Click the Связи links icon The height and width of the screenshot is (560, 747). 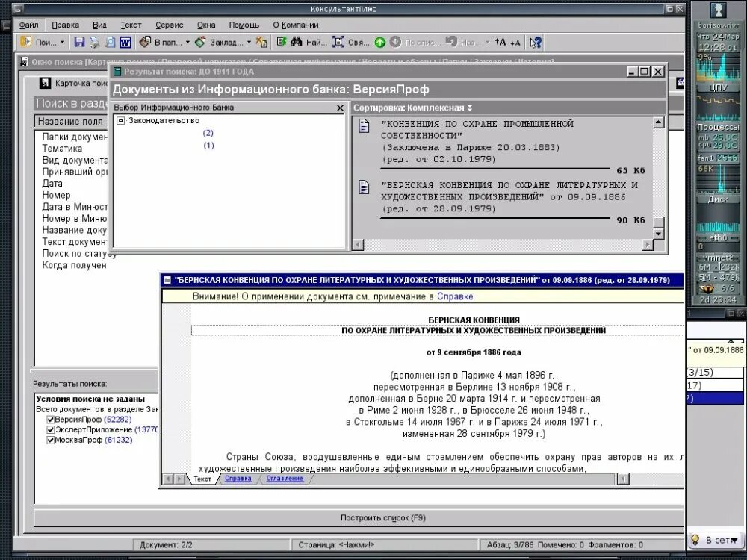(338, 43)
